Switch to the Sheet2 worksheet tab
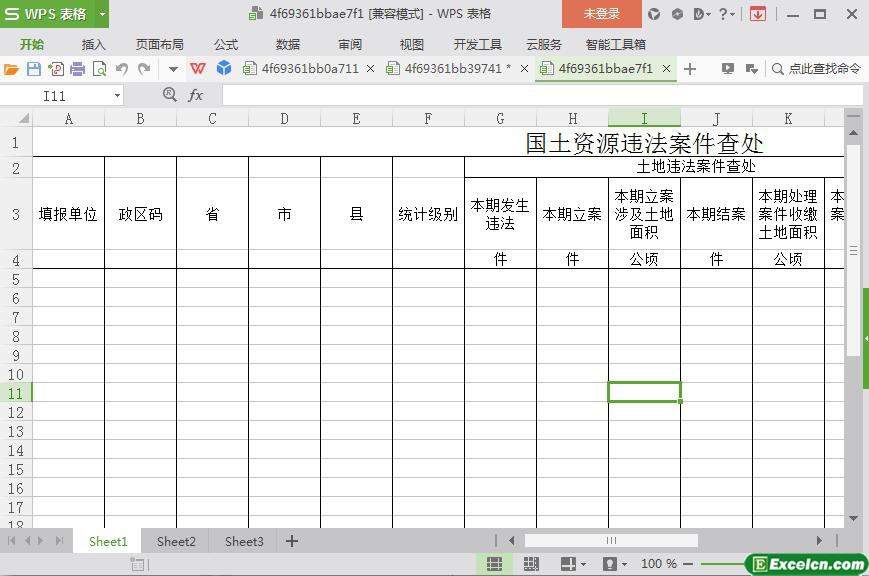This screenshot has height=576, width=869. 176,541
